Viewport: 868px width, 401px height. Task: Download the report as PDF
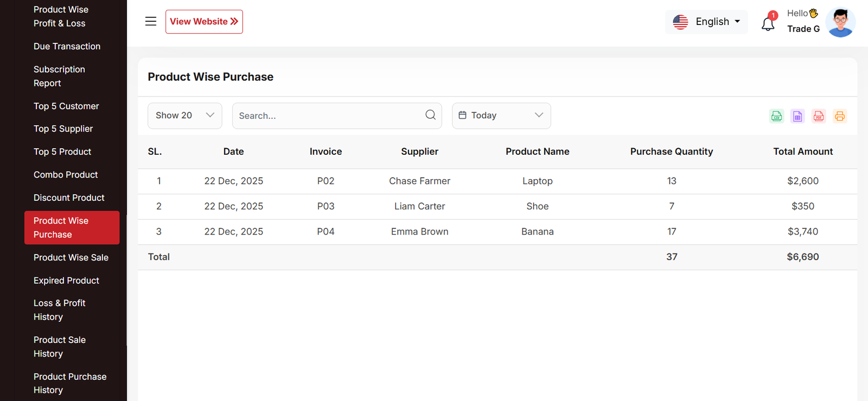(x=819, y=116)
